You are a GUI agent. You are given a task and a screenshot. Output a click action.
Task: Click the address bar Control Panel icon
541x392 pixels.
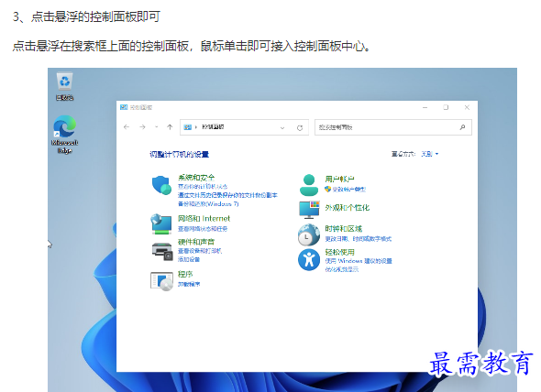[x=187, y=127]
